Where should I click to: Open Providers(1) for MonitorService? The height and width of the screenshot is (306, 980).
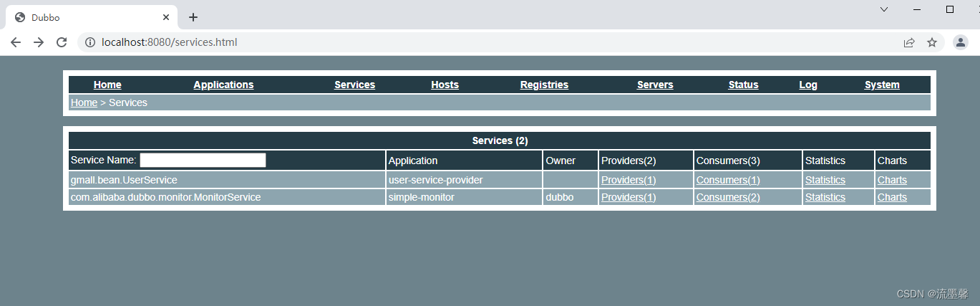[x=629, y=197]
